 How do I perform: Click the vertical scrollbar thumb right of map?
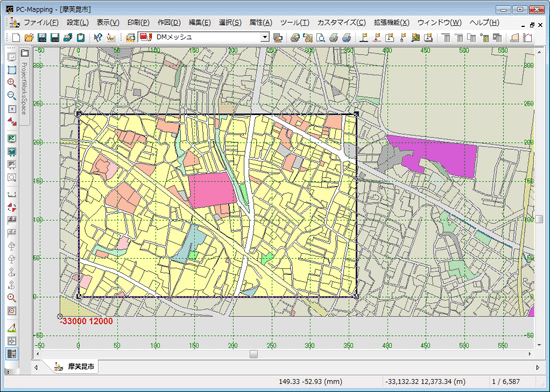pyautogui.click(x=539, y=219)
